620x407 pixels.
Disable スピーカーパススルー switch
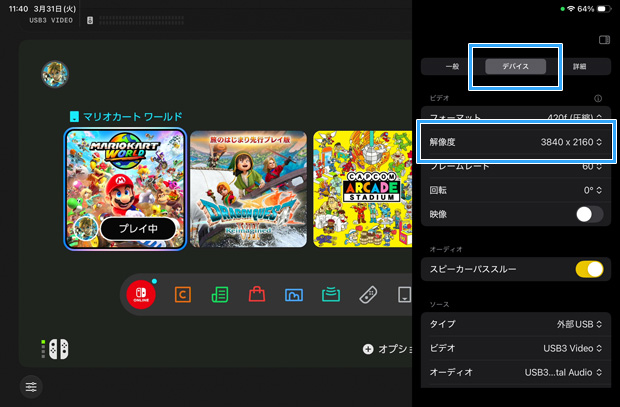pyautogui.click(x=589, y=269)
